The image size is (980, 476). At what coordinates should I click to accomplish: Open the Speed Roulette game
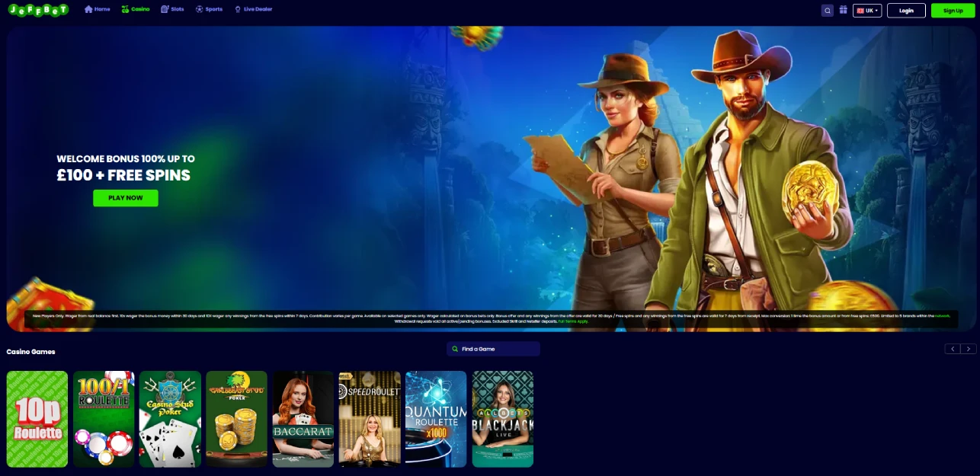[370, 419]
